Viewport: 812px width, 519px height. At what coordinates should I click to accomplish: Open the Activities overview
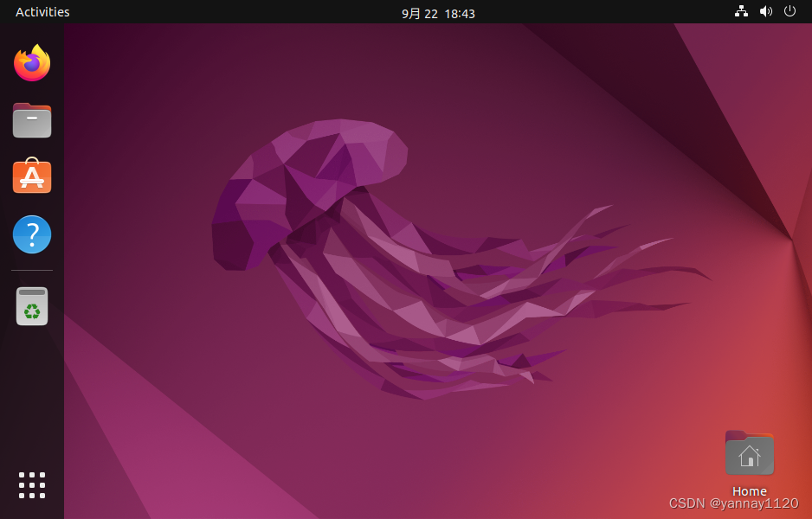point(42,12)
